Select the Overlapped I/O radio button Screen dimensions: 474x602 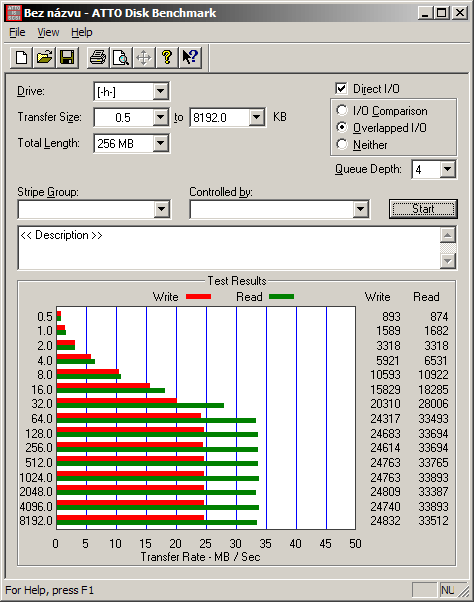coord(342,127)
